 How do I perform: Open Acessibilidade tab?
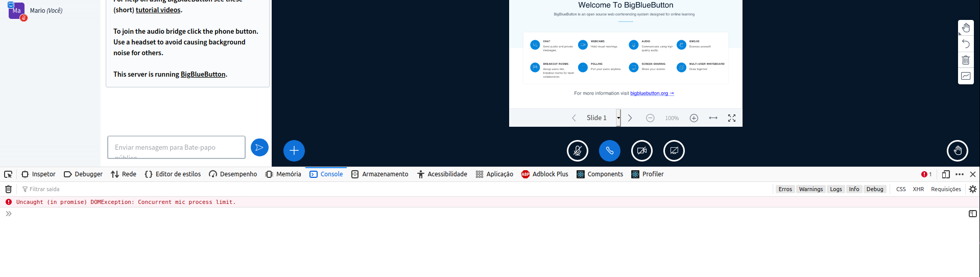442,174
